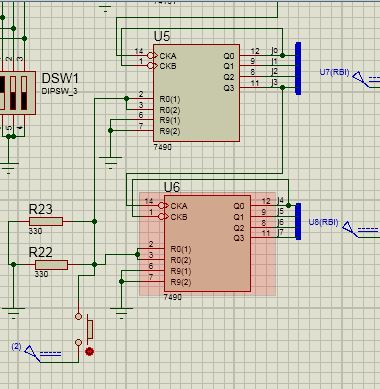Select the U8(RBI) terminal label text
The image size is (380, 389).
[x=323, y=222]
